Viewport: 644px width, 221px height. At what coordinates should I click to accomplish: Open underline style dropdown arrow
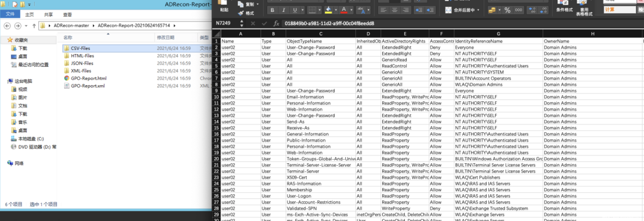[x=302, y=10]
